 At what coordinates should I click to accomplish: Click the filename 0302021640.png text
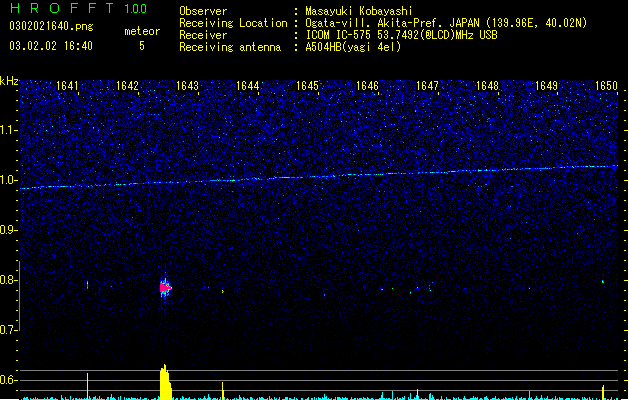51,26
